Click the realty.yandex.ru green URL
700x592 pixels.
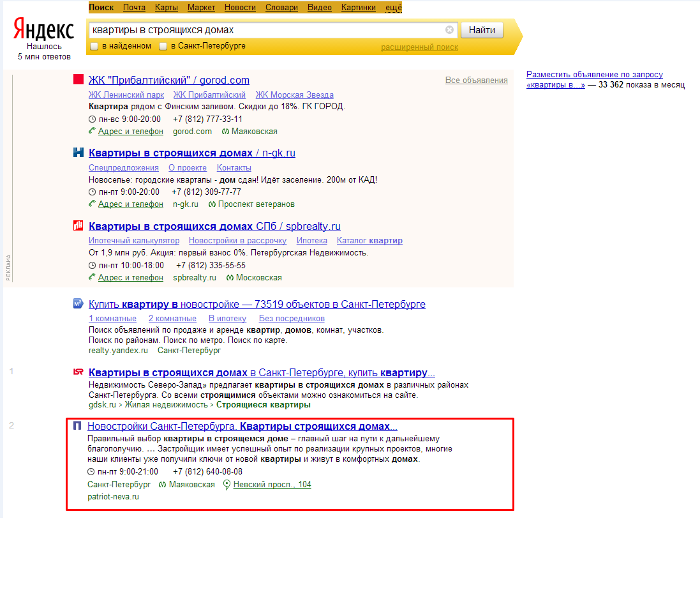pos(118,351)
